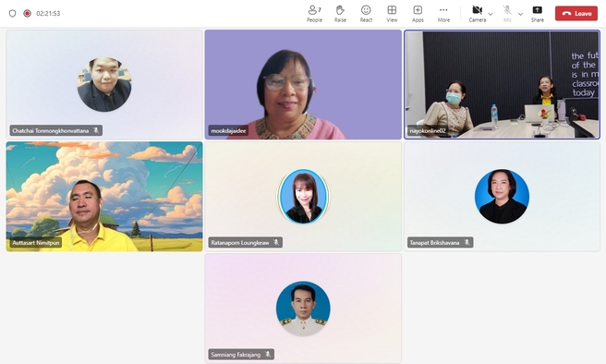Turn on the Camera

(478, 14)
